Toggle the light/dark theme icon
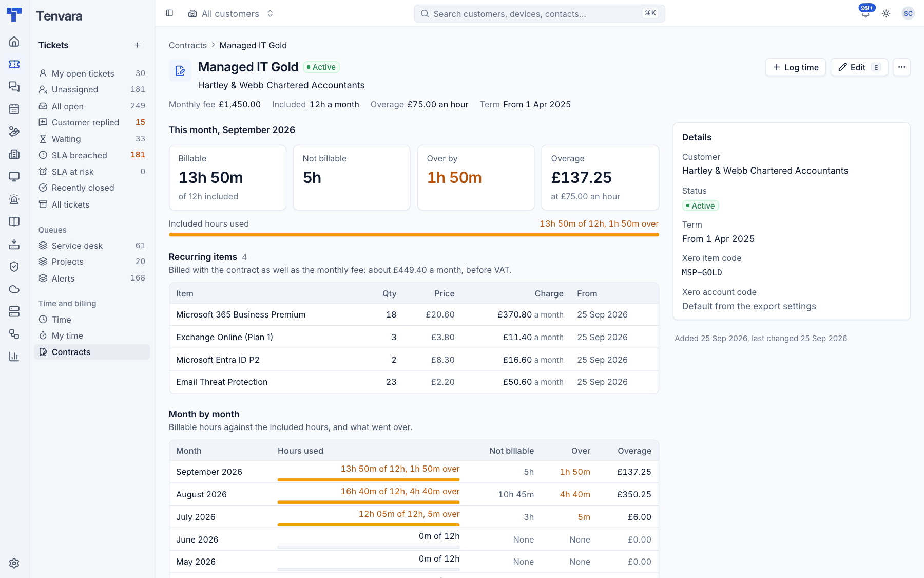 tap(886, 14)
